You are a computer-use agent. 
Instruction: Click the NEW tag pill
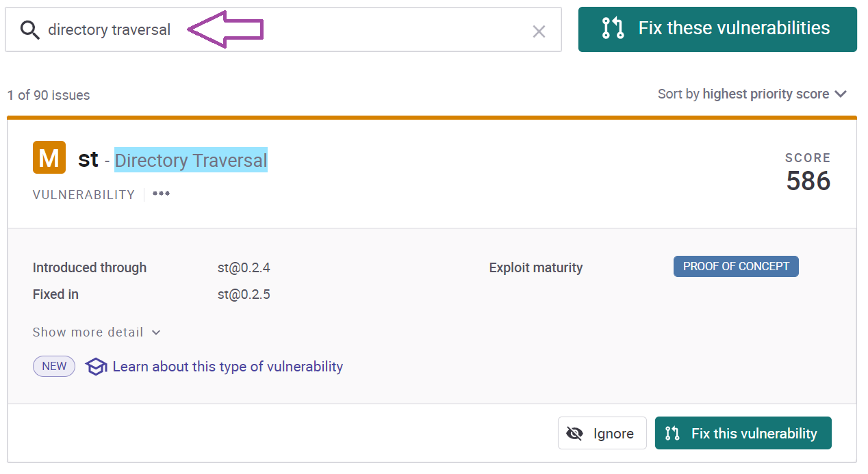point(54,366)
